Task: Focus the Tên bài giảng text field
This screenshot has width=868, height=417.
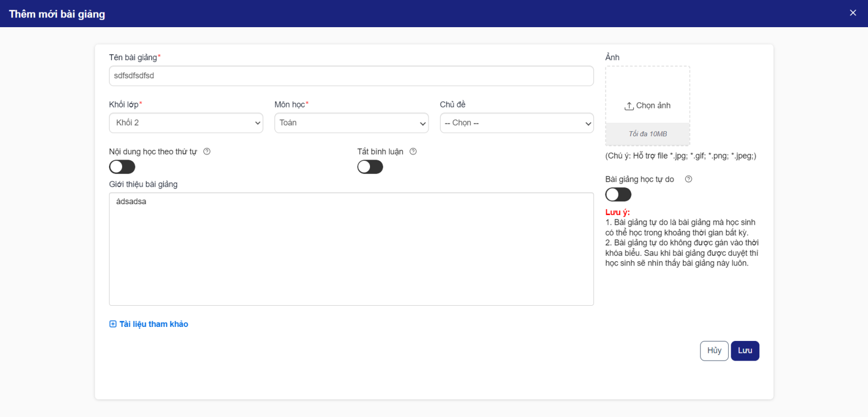Action: [x=351, y=76]
